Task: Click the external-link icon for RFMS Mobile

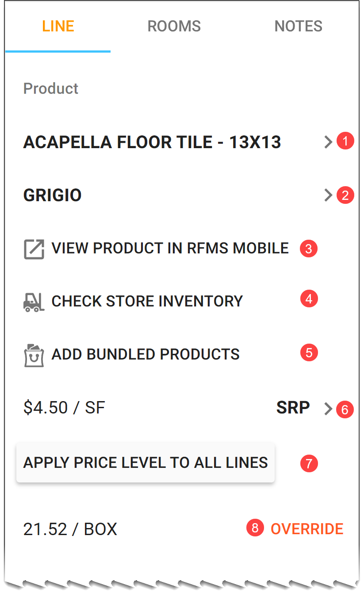Action: coord(34,249)
